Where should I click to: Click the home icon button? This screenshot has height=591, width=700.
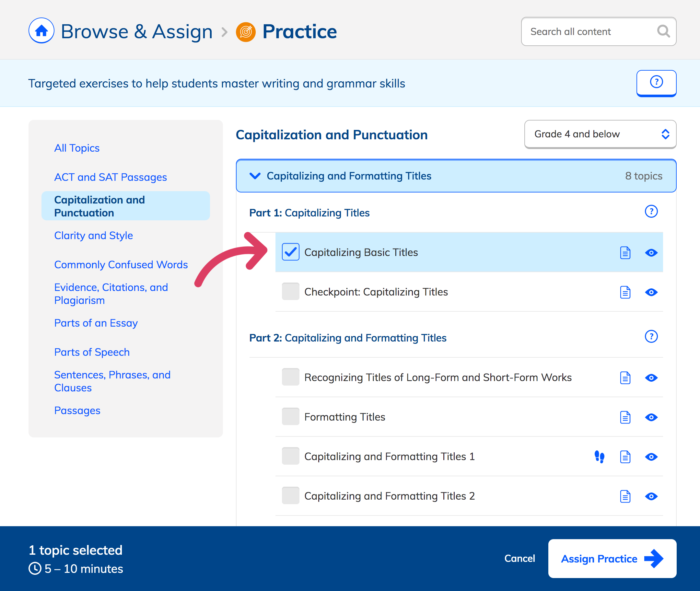coord(41,31)
